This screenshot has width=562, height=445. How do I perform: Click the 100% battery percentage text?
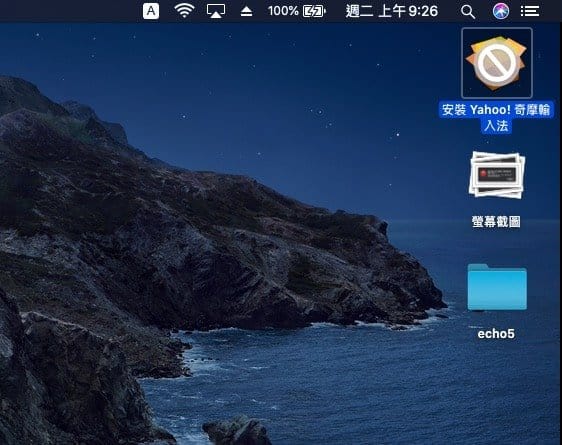(283, 11)
